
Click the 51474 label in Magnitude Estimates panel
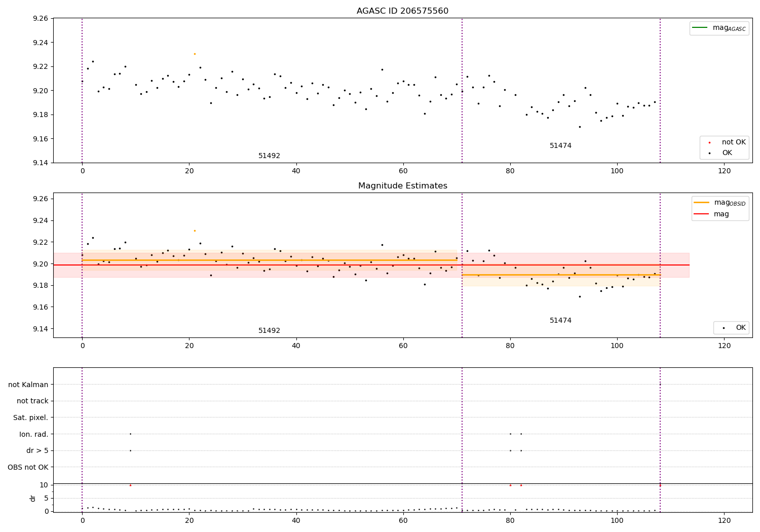click(x=560, y=321)
